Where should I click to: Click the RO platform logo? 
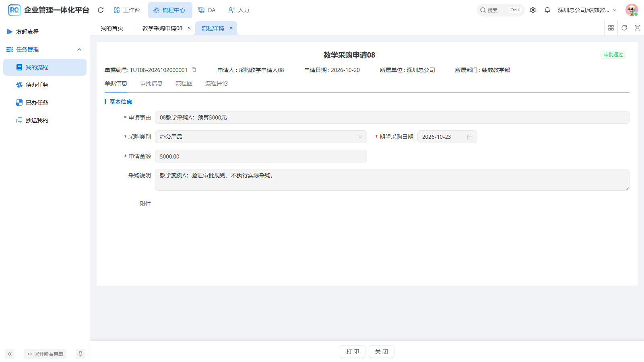[x=14, y=10]
